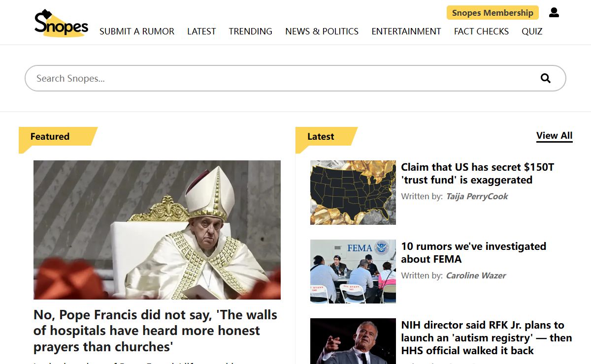Image resolution: width=591 pixels, height=364 pixels.
Task: Click the FEMA office thumbnail image
Action: coord(353,272)
